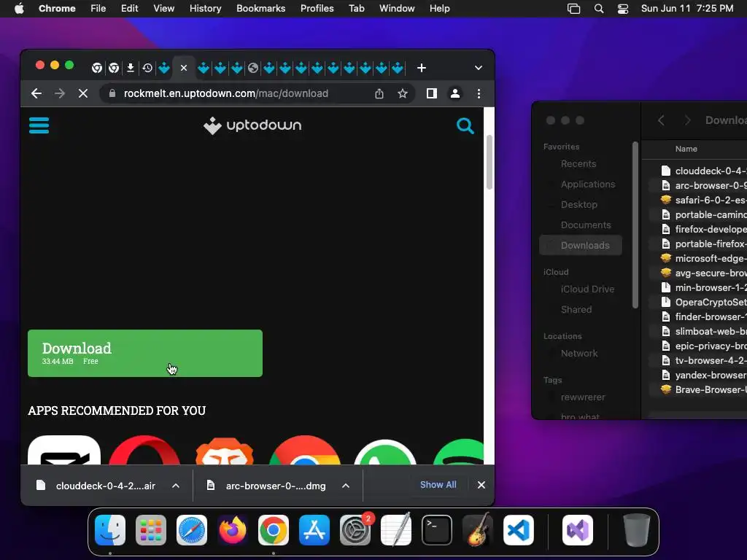Open Firefox from the Dock

[233, 530]
